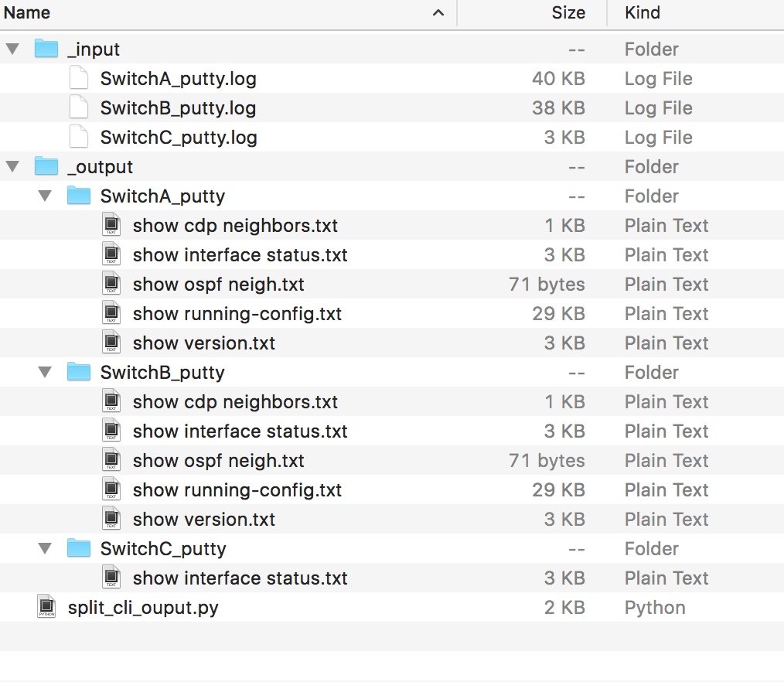Select the SwitchA_putty folder icon
784x682 pixels.
79,196
